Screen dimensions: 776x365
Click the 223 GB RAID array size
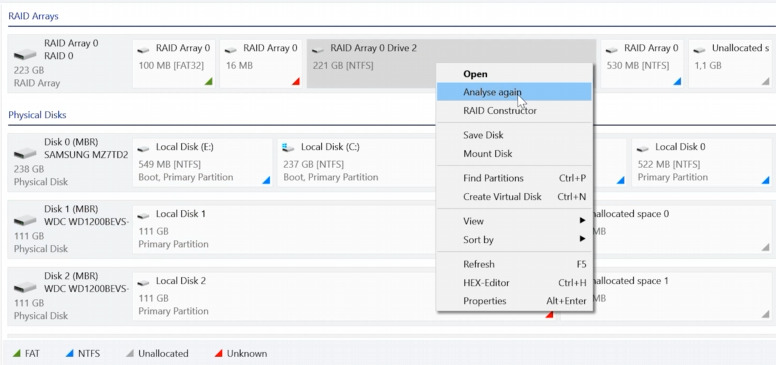(29, 70)
